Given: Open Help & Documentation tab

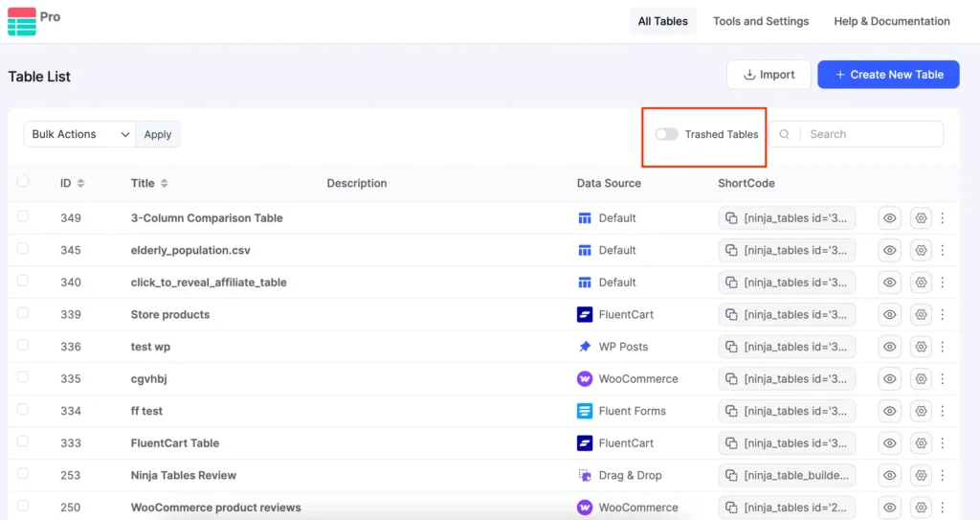Looking at the screenshot, I should coord(892,21).
